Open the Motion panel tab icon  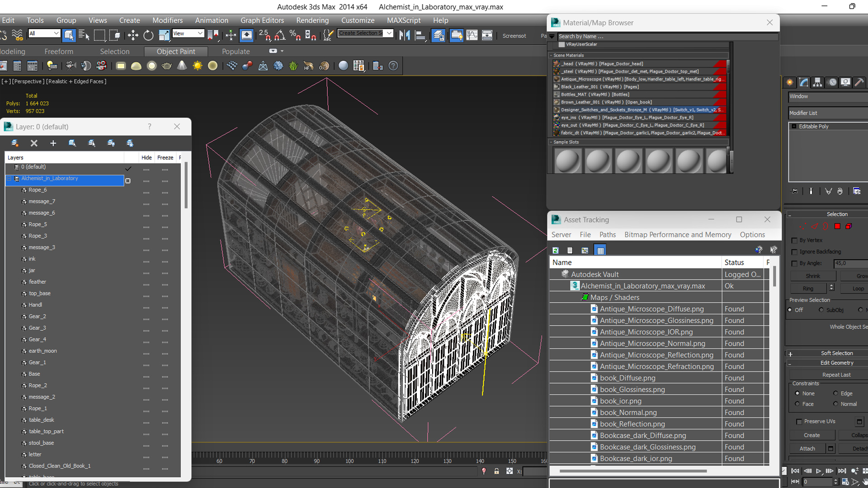(832, 82)
